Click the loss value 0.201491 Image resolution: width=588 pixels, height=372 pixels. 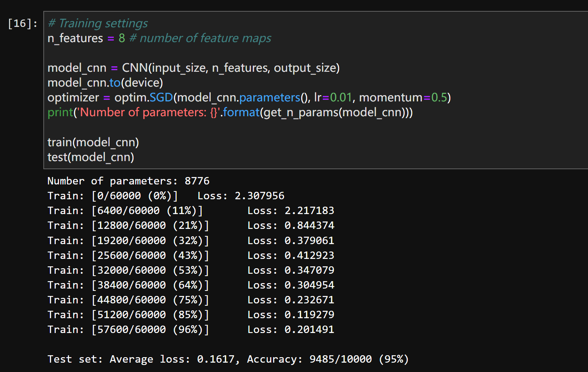pos(309,329)
